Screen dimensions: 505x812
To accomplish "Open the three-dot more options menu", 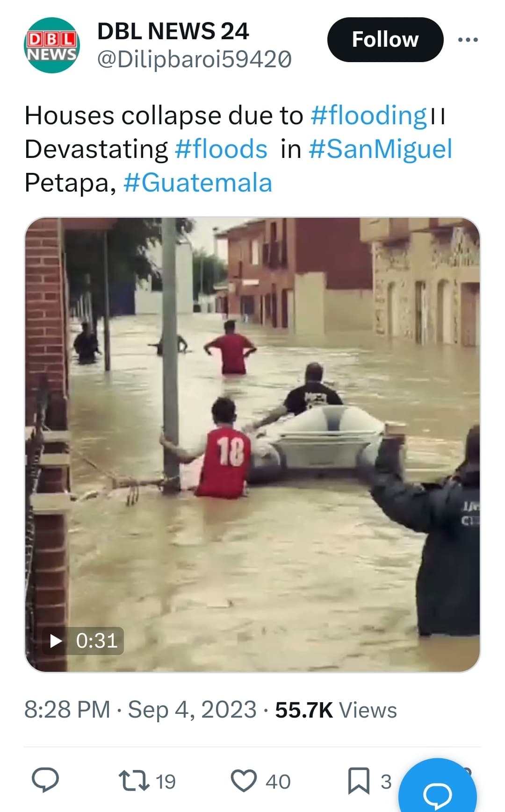I will coord(468,40).
